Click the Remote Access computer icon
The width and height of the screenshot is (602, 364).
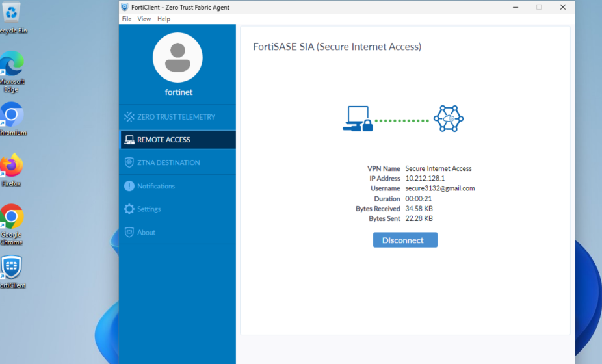129,140
